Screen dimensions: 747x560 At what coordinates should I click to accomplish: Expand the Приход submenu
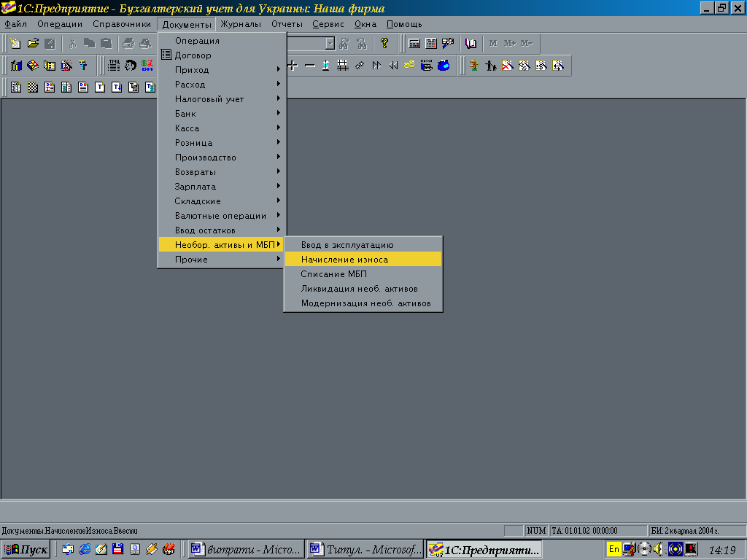[222, 69]
